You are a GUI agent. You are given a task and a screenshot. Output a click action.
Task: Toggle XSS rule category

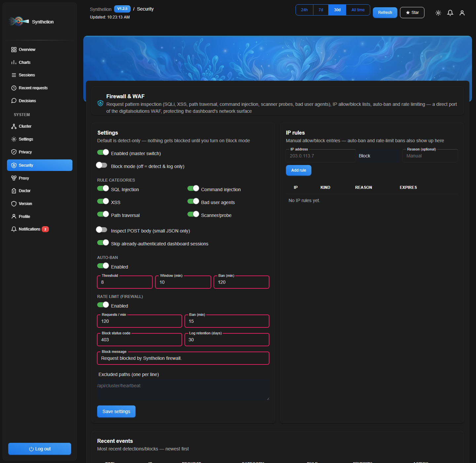[x=103, y=201]
